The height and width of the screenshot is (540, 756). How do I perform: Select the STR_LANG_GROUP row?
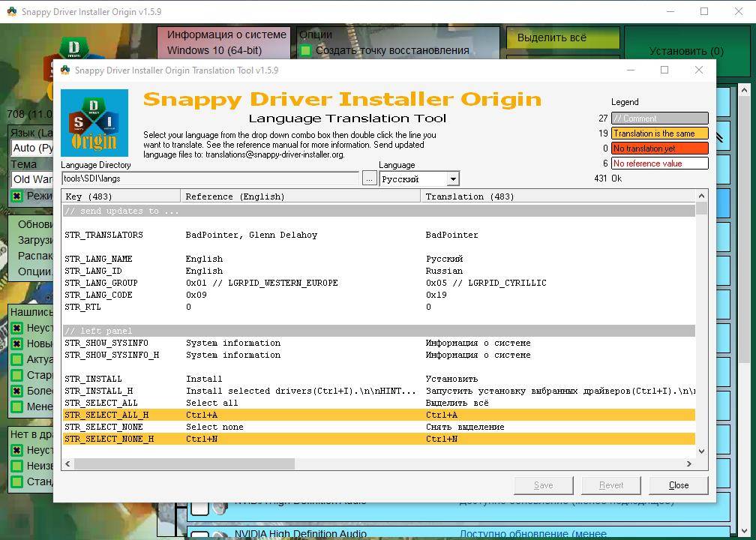(379, 283)
